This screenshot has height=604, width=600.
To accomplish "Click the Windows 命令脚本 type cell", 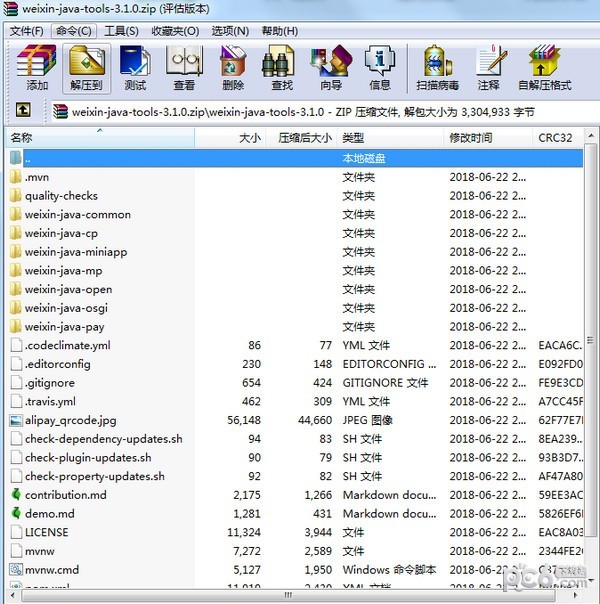I will [x=389, y=569].
